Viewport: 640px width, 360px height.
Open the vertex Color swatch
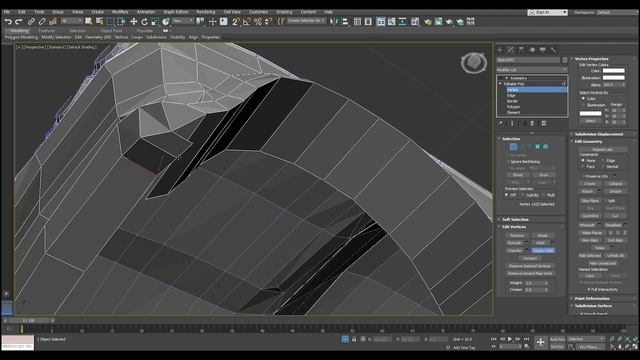(x=613, y=71)
